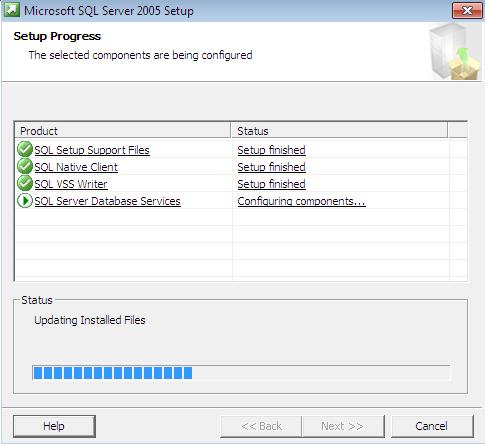Viewport: 485px width, 444px height.
Task: View Setup finished status for Support Files
Action: [x=271, y=150]
